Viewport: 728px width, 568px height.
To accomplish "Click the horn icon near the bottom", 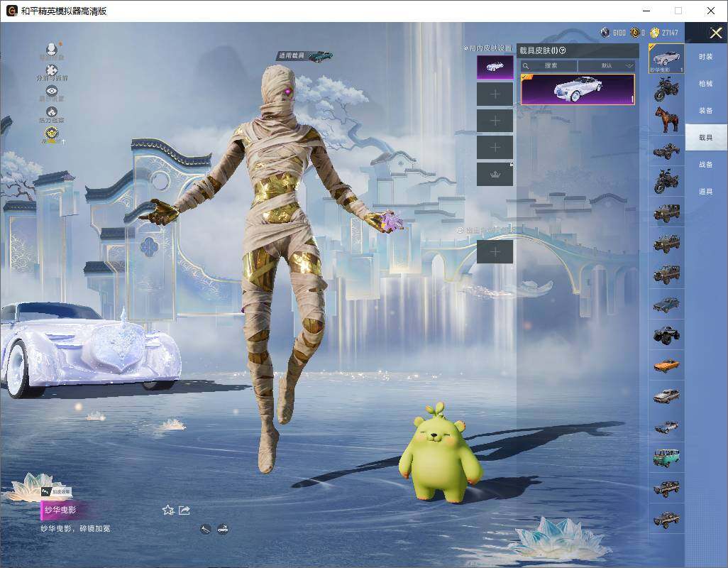I will pyautogui.click(x=206, y=529).
